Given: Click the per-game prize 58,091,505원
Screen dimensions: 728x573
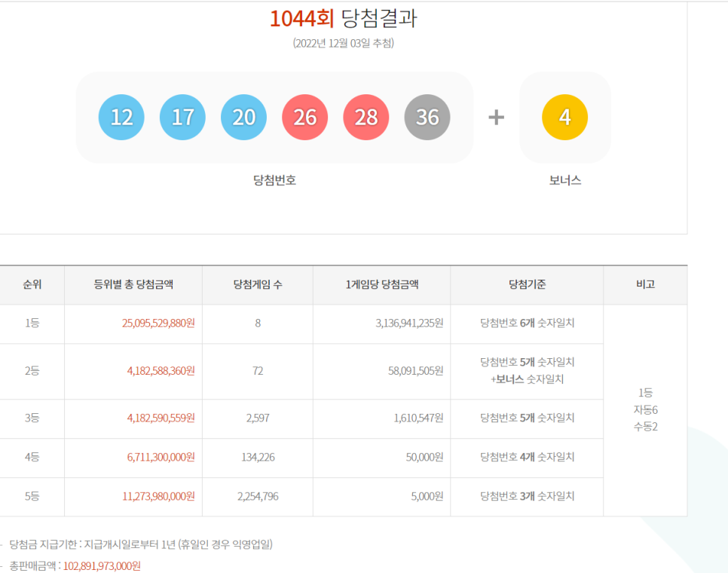Looking at the screenshot, I should (x=416, y=371).
